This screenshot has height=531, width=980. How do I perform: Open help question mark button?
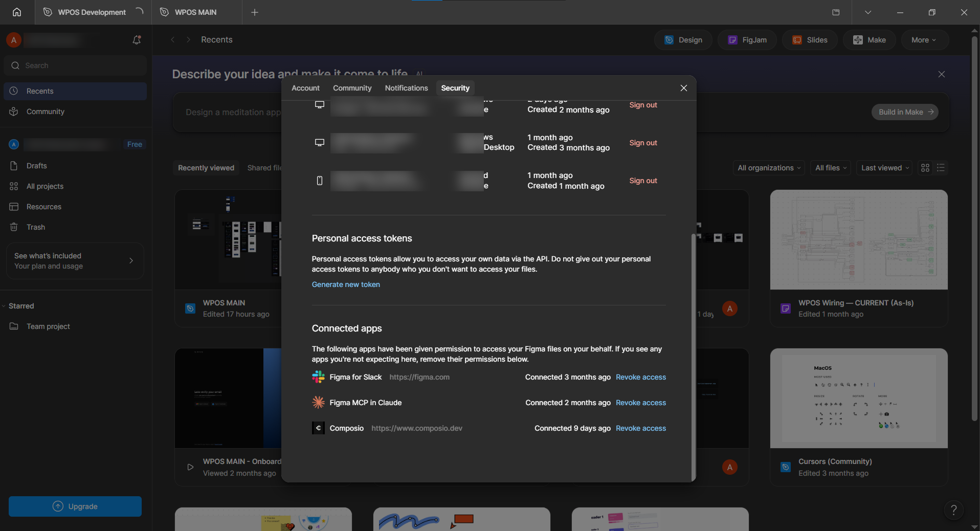[x=953, y=510]
